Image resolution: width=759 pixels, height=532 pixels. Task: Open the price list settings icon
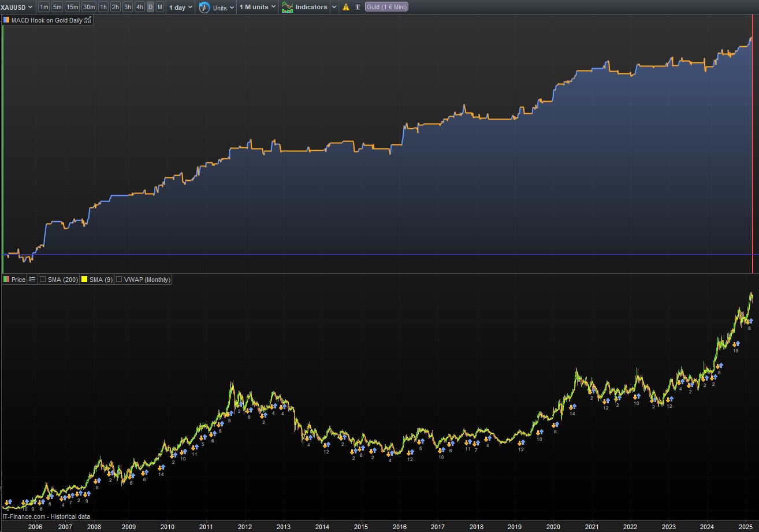click(32, 280)
